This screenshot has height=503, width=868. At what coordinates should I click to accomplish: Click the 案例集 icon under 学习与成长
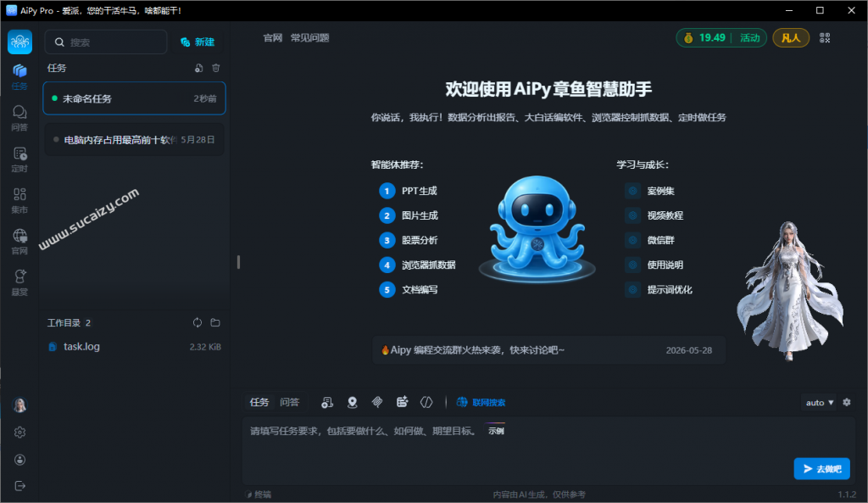(x=632, y=191)
